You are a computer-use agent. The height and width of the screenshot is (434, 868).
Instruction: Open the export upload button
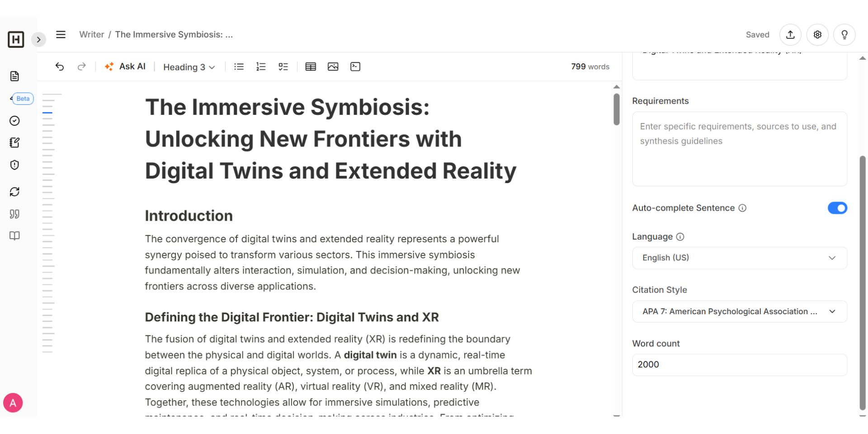790,35
